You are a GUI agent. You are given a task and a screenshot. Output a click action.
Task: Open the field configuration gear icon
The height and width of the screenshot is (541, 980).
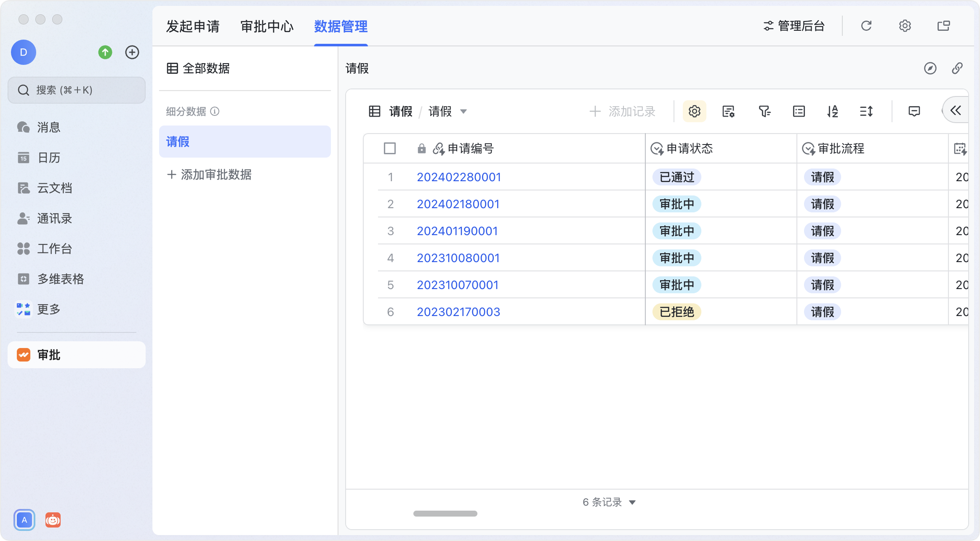click(x=694, y=112)
